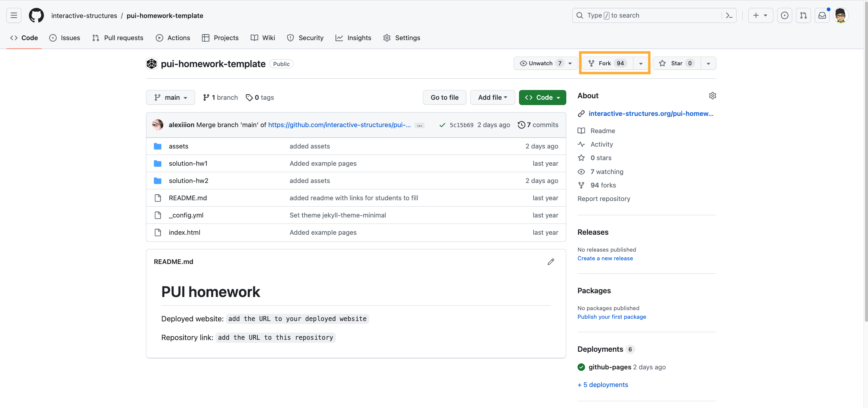Open the Wiki tab

coord(263,38)
